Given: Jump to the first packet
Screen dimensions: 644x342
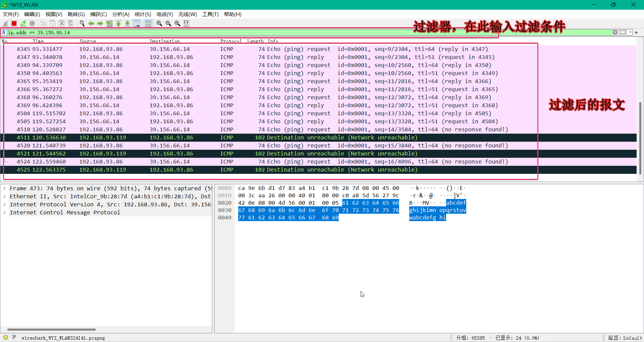Looking at the screenshot, I should [118, 23].
